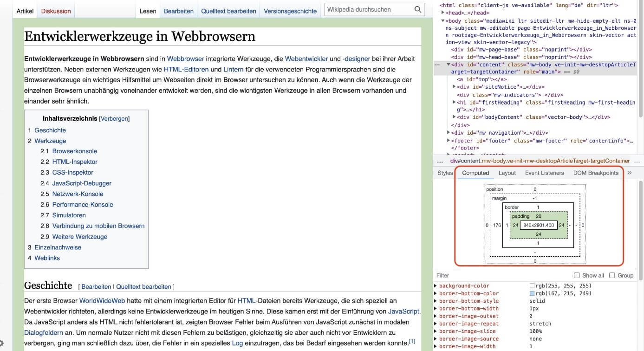644x351 pixels.
Task: Collapse the div#content node
Action: point(449,65)
